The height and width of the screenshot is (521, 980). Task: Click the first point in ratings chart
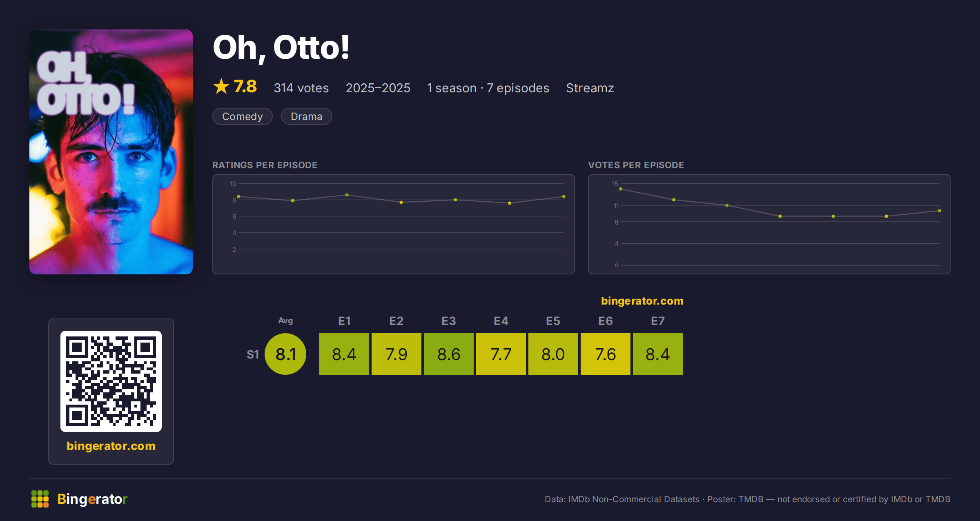pos(238,197)
